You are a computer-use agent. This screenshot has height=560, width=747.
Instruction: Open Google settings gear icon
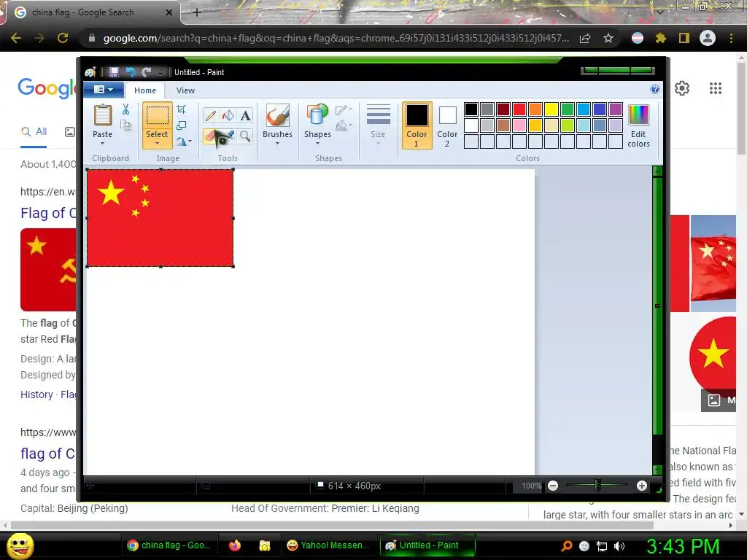pos(682,88)
